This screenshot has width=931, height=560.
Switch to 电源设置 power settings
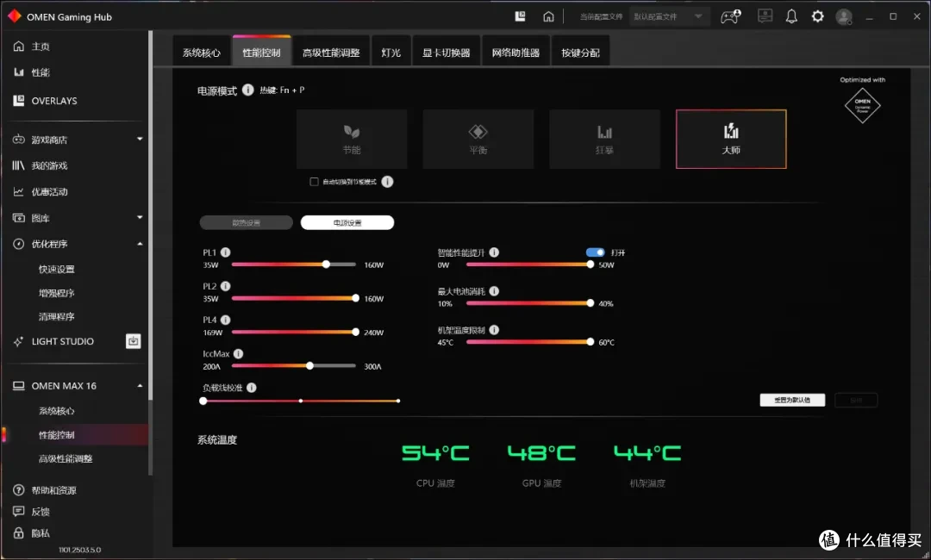347,222
